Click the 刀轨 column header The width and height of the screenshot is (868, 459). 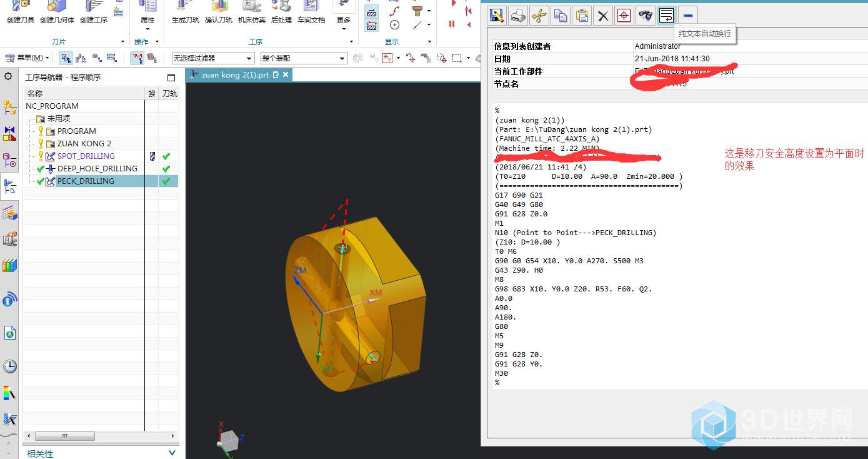click(169, 94)
